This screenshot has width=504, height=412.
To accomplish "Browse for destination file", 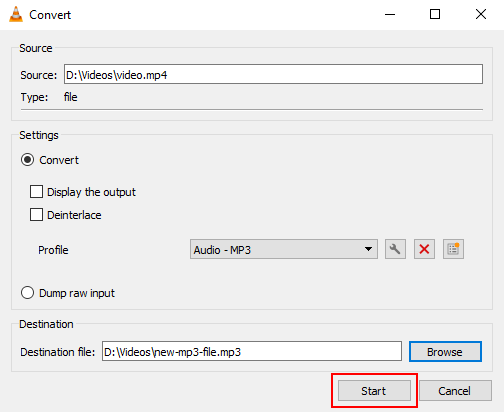I will click(x=445, y=351).
